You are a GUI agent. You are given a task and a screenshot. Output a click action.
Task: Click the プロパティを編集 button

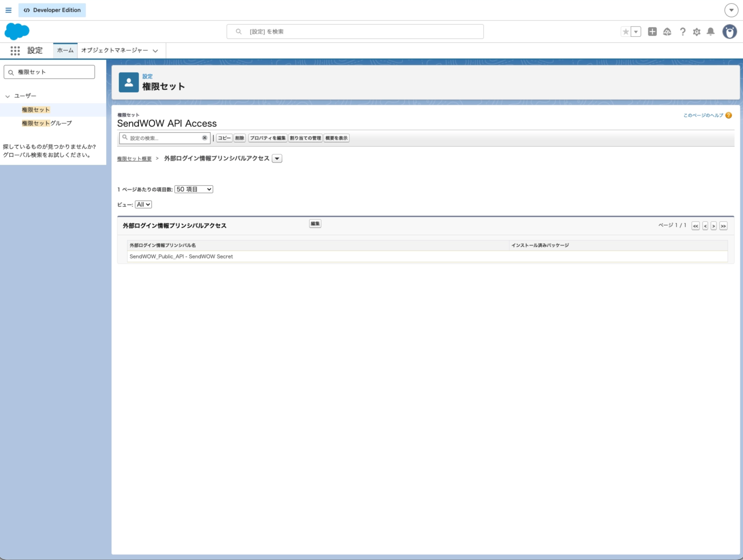pyautogui.click(x=268, y=138)
